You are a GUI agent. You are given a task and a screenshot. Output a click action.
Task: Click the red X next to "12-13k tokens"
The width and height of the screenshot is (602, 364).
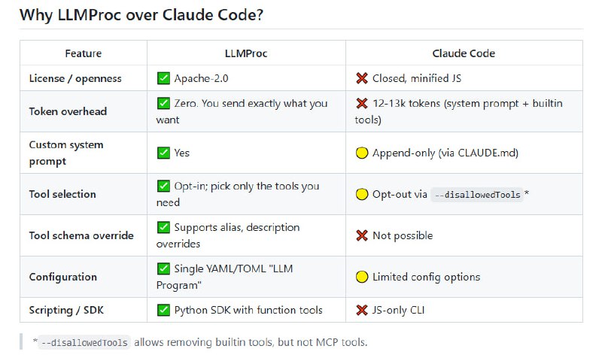(362, 104)
